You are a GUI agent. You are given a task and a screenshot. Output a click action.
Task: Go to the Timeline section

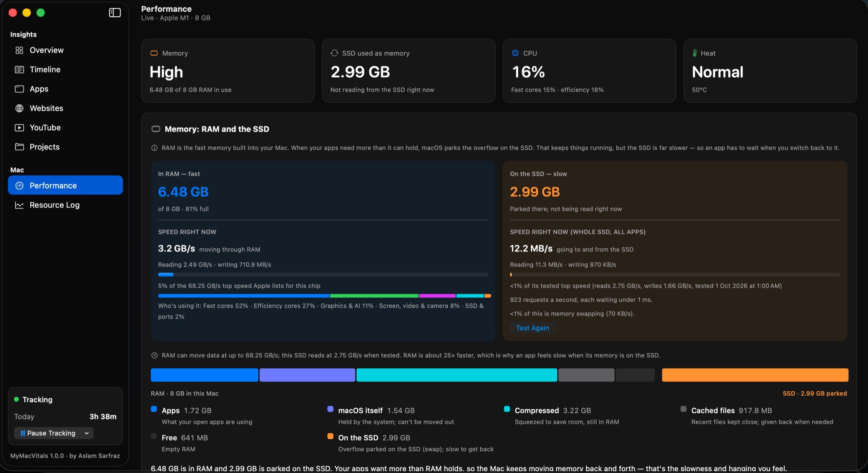[65, 70]
